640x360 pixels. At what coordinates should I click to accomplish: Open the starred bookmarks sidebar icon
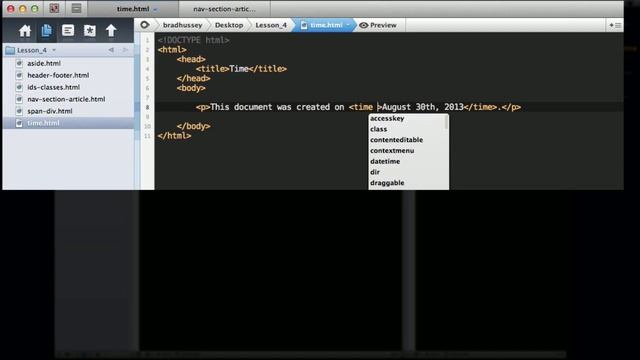coord(89,31)
